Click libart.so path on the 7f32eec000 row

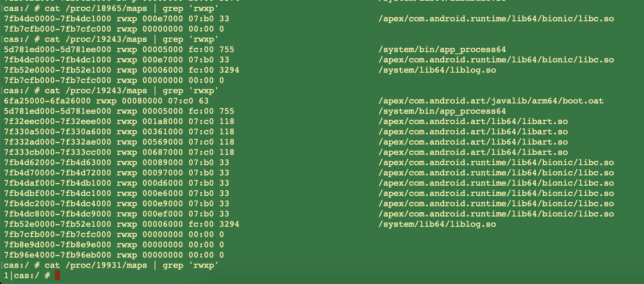(x=473, y=121)
